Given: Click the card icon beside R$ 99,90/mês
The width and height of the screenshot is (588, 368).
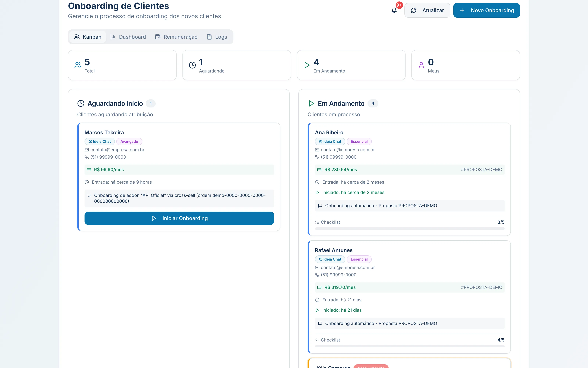Looking at the screenshot, I should [x=89, y=170].
